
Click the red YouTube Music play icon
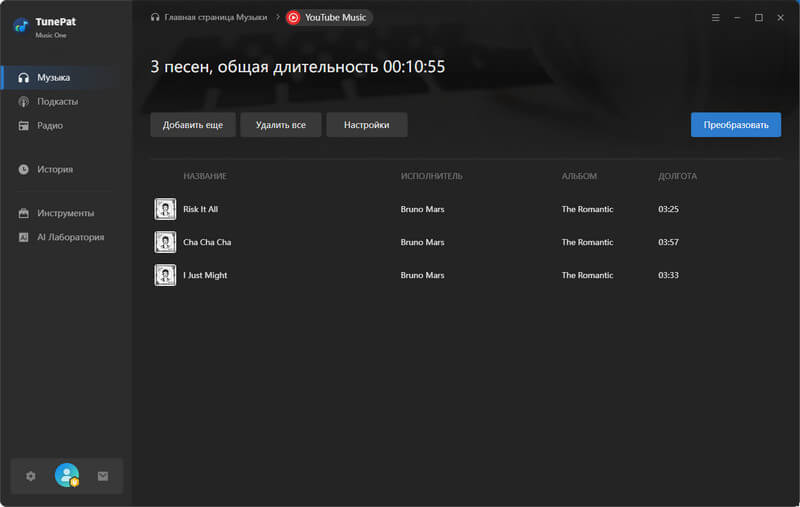293,18
